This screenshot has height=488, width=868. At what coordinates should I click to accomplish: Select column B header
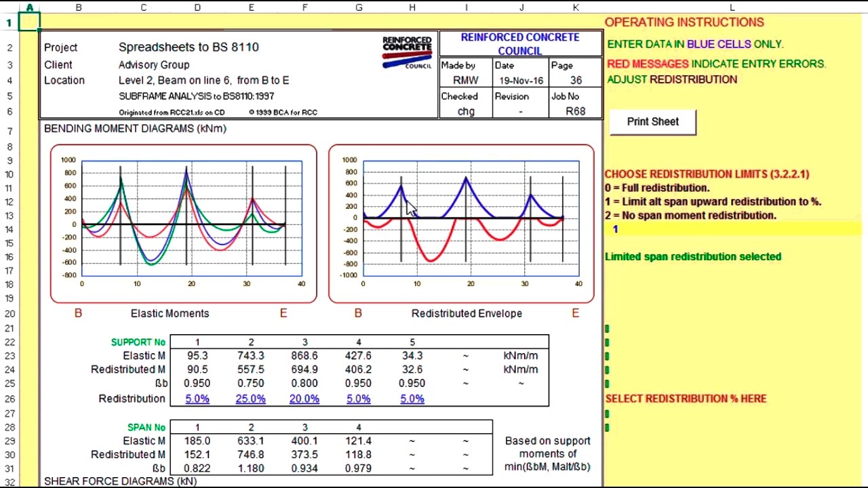tap(79, 7)
